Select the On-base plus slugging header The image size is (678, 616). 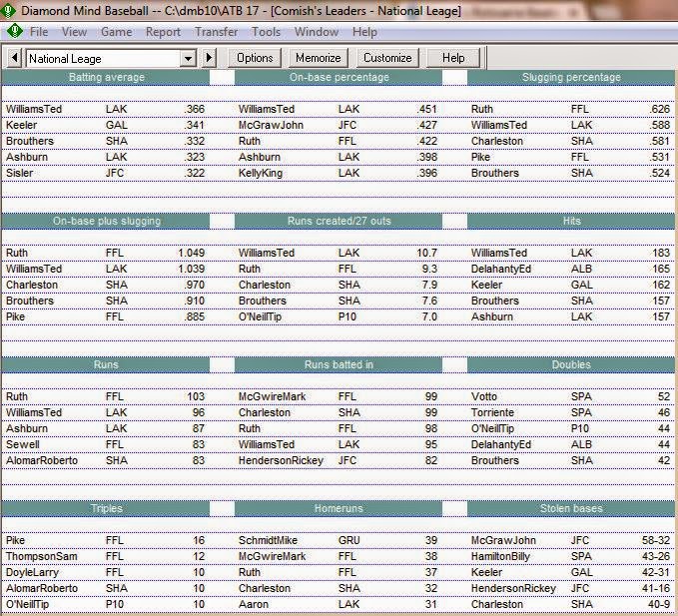pos(106,222)
